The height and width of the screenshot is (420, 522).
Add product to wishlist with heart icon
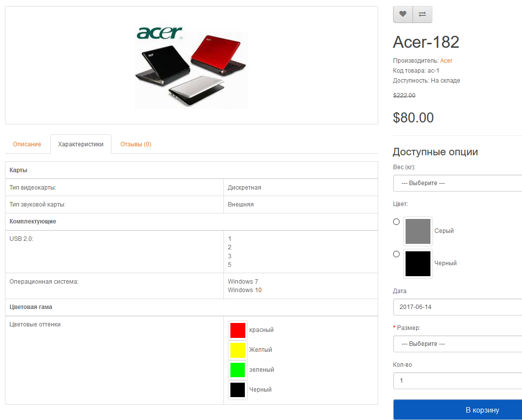click(403, 14)
